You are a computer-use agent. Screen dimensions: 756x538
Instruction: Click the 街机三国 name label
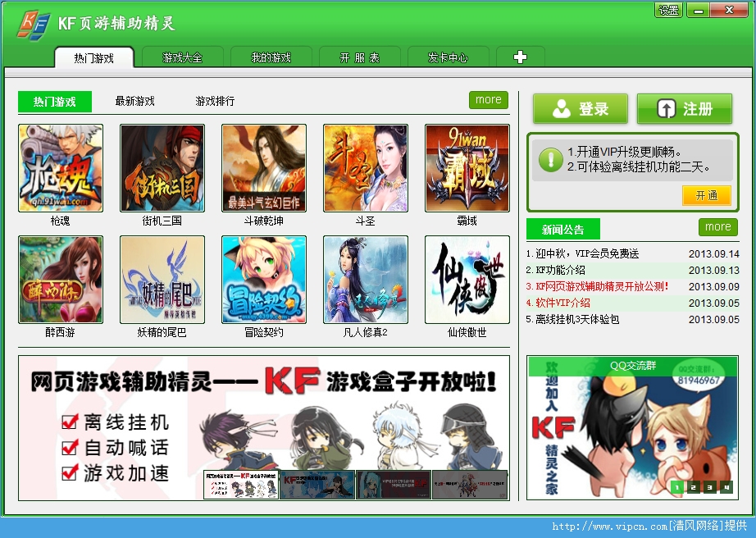(x=162, y=221)
